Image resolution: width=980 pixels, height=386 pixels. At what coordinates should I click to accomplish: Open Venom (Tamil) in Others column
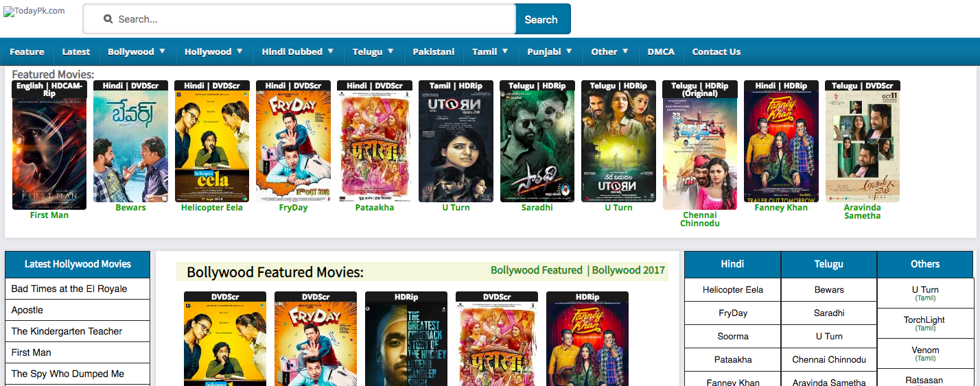tap(925, 354)
